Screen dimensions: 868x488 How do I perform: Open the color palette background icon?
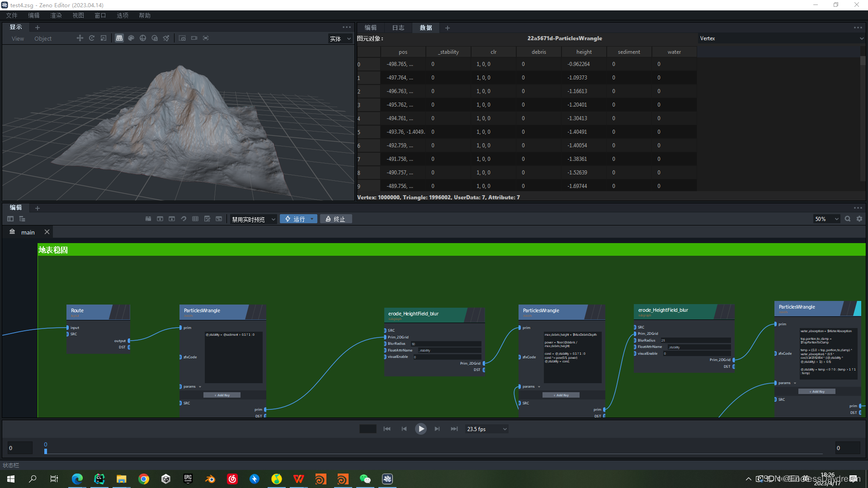tap(131, 38)
